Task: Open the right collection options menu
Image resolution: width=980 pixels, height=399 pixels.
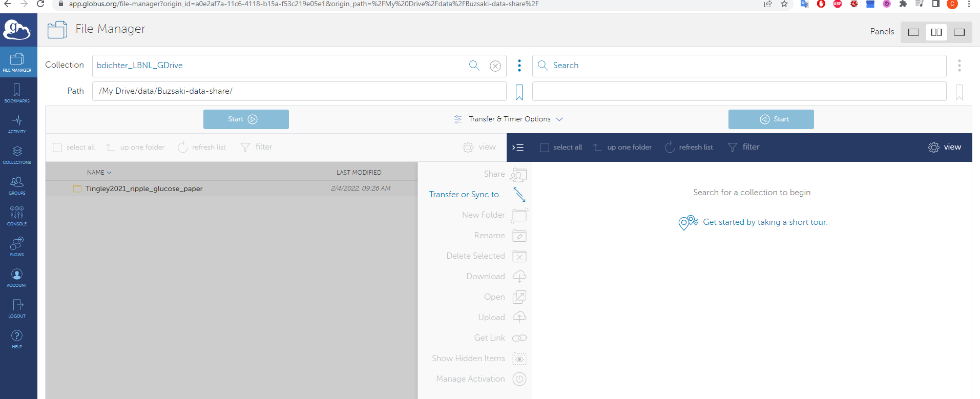Action: pyautogui.click(x=960, y=66)
